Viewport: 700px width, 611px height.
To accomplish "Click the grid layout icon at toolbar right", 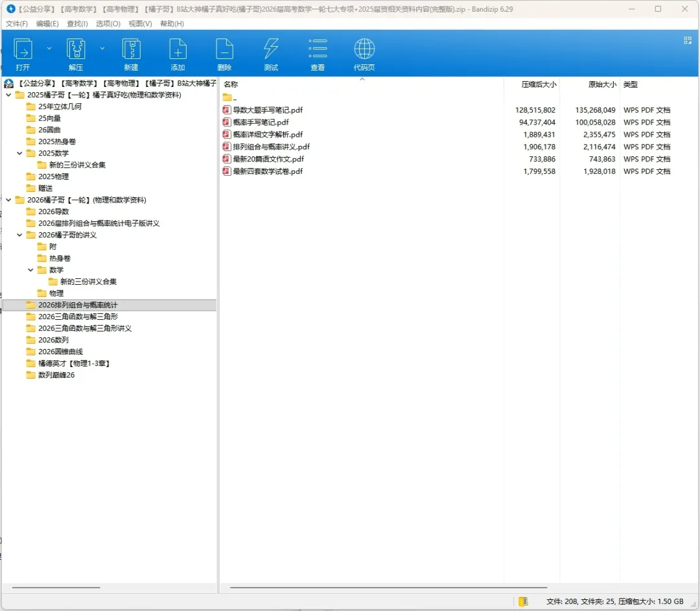I will [x=688, y=40].
